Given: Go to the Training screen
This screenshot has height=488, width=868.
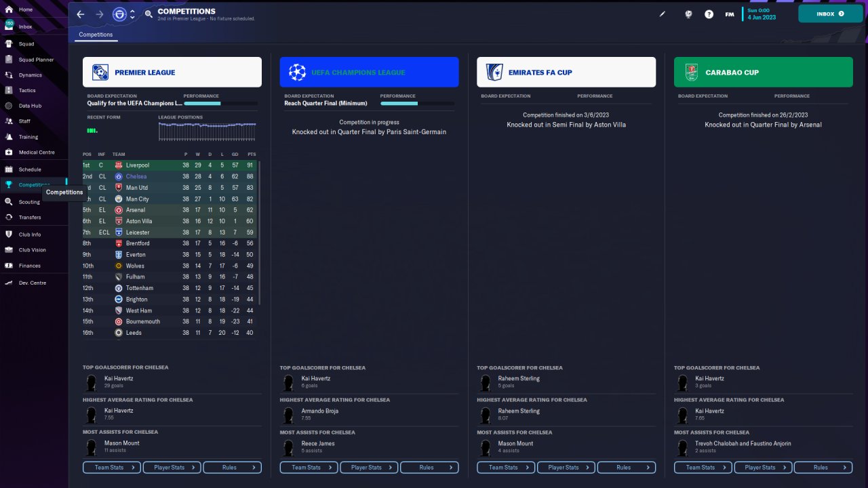Looking at the screenshot, I should click(28, 137).
